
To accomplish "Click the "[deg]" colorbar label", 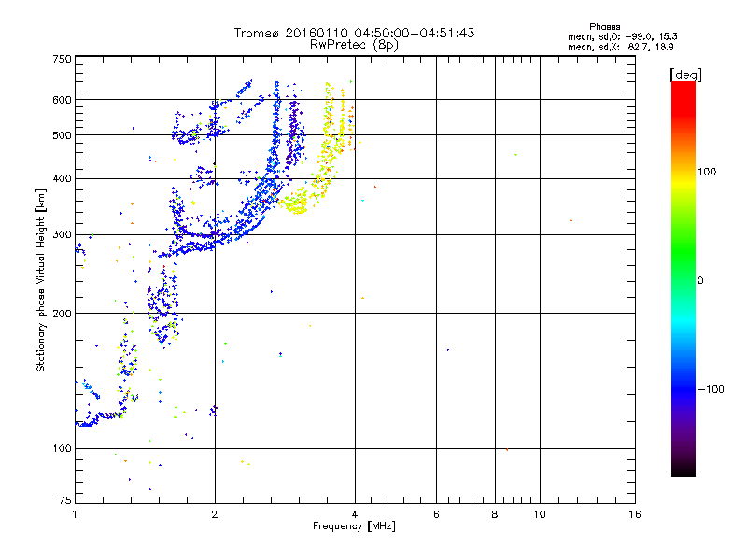I will tap(685, 75).
